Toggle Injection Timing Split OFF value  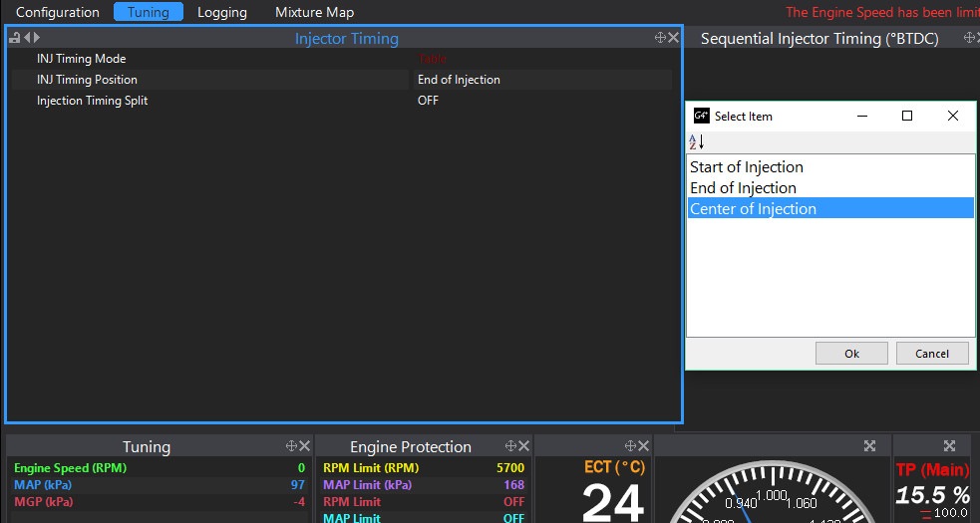(x=428, y=101)
